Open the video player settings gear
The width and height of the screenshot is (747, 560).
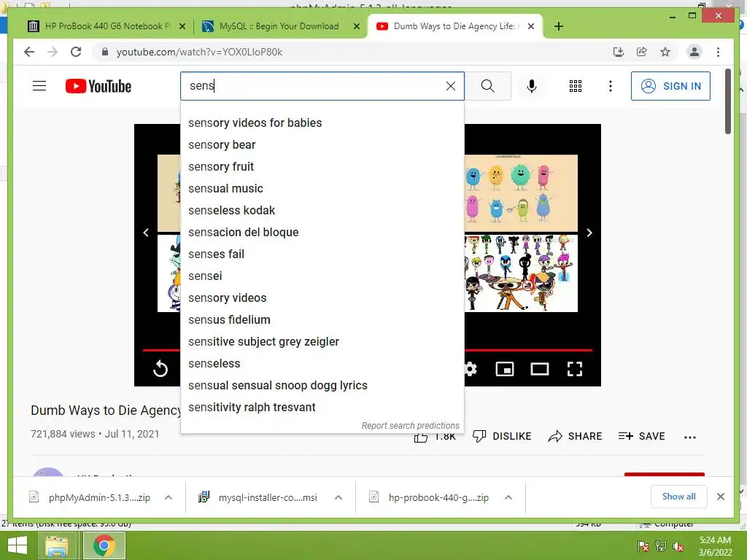pyautogui.click(x=471, y=369)
